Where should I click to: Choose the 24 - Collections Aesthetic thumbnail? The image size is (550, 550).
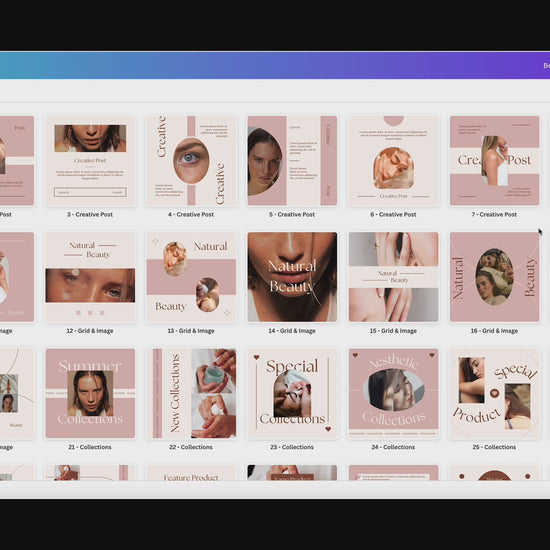[393, 393]
